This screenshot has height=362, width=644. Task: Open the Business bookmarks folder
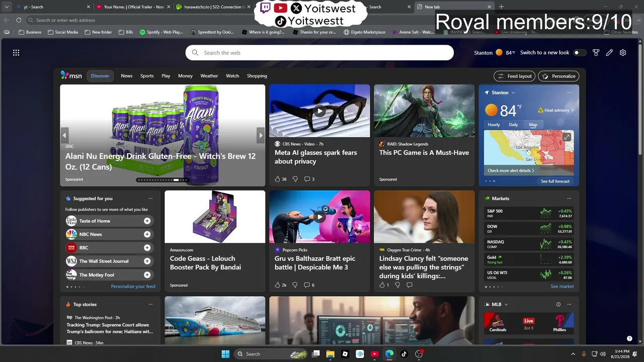[30, 32]
